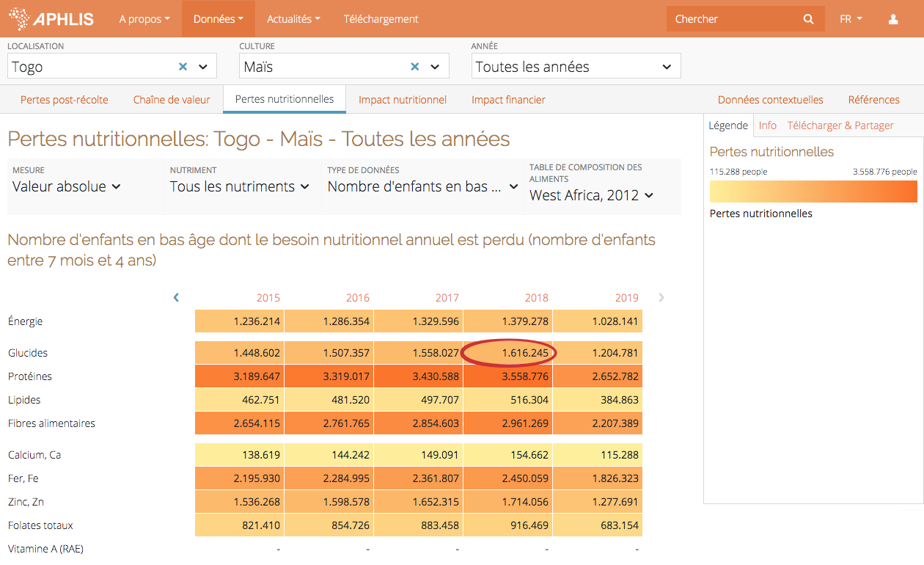
Task: Switch to the Impact nutritionnel tab
Action: [x=402, y=100]
